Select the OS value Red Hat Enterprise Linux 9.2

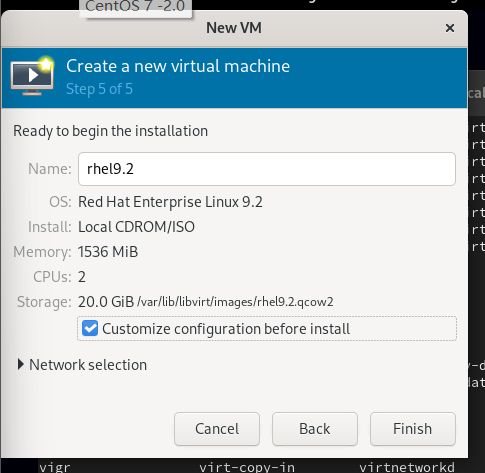tap(170, 202)
